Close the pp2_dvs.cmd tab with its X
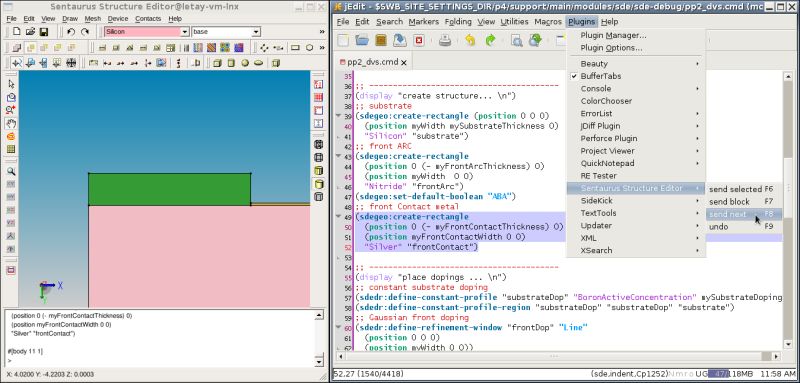Viewport: 800px width, 383px height. pos(404,62)
